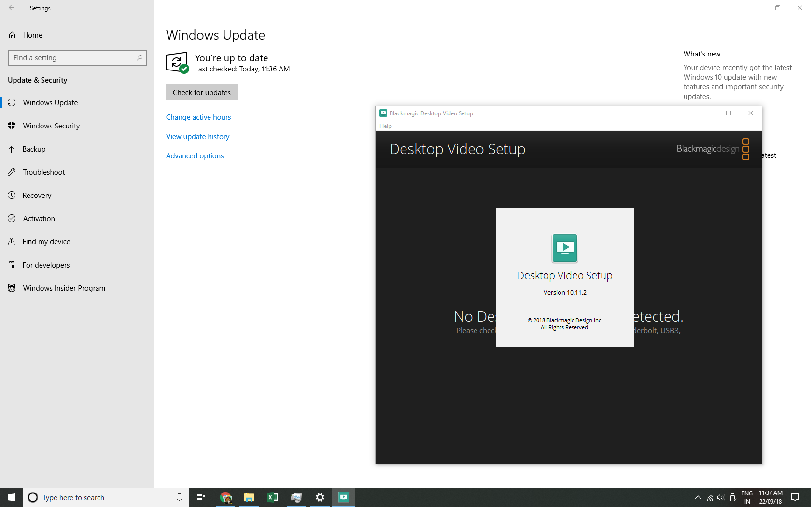Click the Check for updates button
This screenshot has width=812, height=507.
202,92
